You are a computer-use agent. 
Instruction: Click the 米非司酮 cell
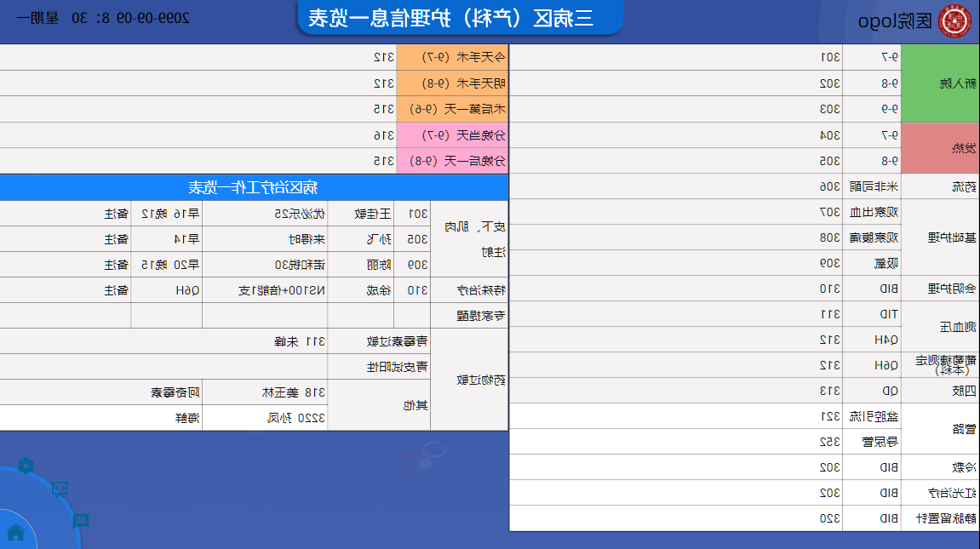874,186
